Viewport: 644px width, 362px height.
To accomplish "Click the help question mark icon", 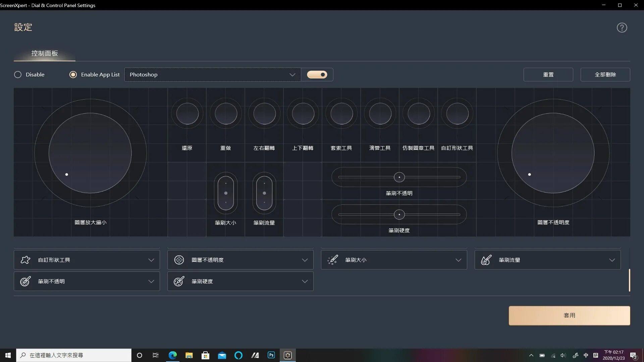I will (x=622, y=27).
